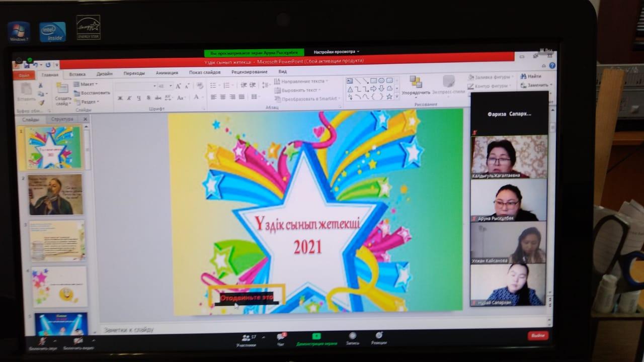The width and height of the screenshot is (644, 362).
Task: Click the Decrease indent icon
Action: pyautogui.click(x=243, y=85)
